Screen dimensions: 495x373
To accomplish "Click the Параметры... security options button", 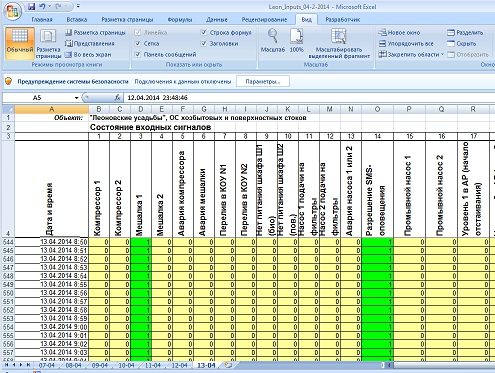I will pos(263,81).
